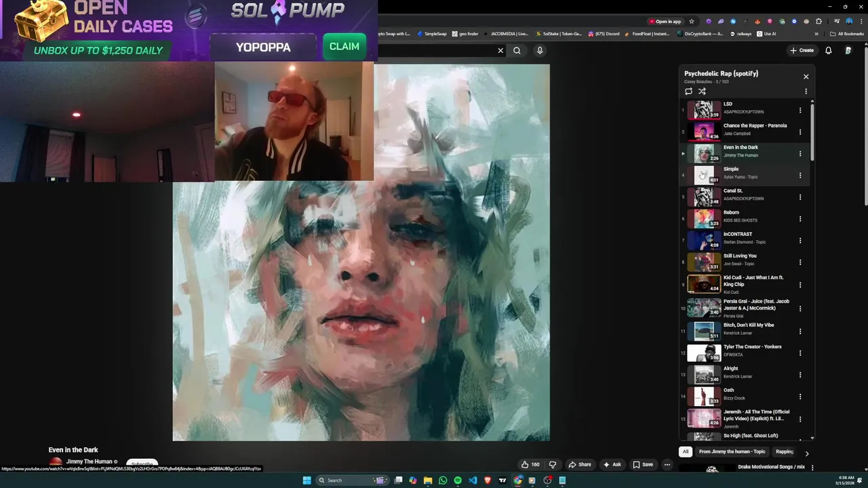Save the video to a playlist
The width and height of the screenshot is (868, 488).
pos(643,464)
